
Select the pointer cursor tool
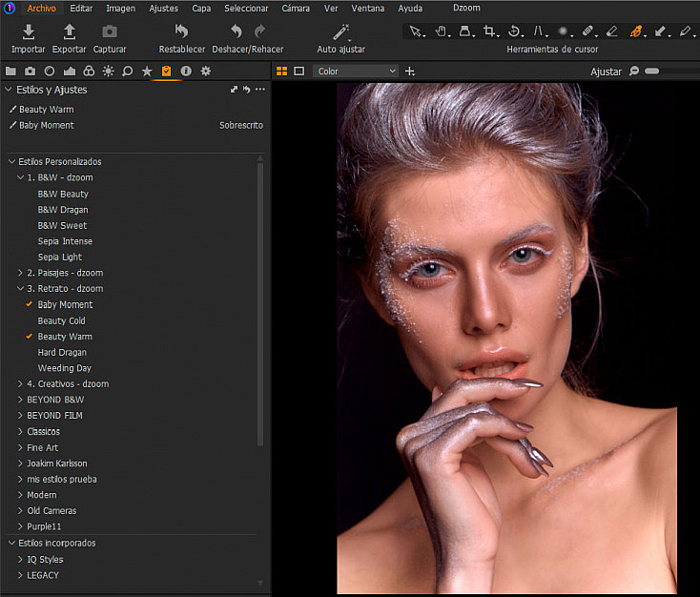coord(415,31)
